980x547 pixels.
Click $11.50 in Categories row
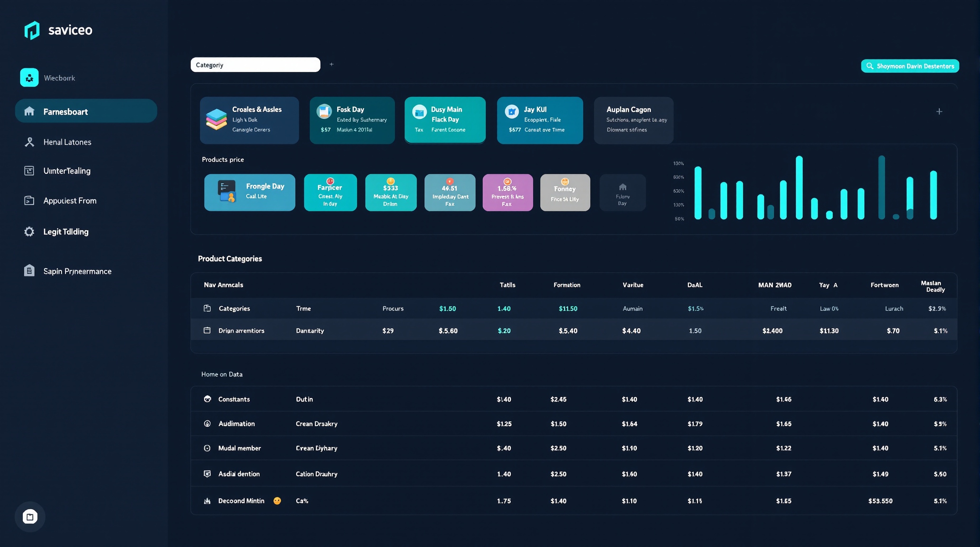[568, 308]
